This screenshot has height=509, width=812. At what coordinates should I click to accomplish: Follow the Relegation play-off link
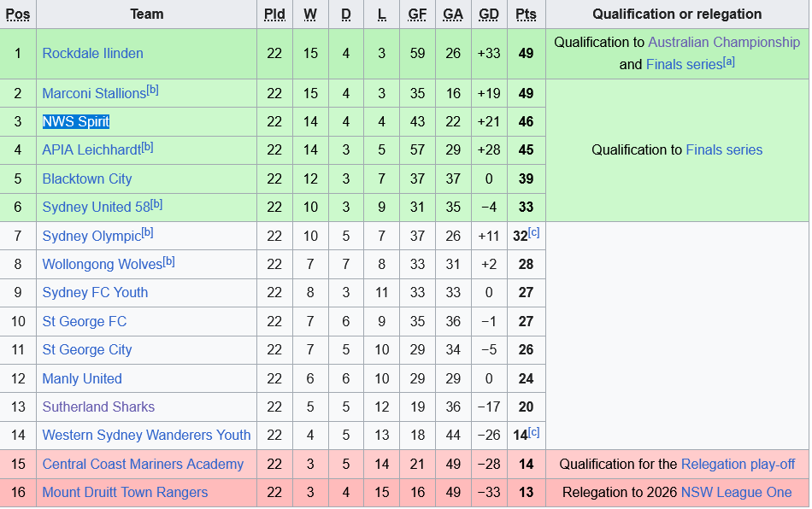738,464
